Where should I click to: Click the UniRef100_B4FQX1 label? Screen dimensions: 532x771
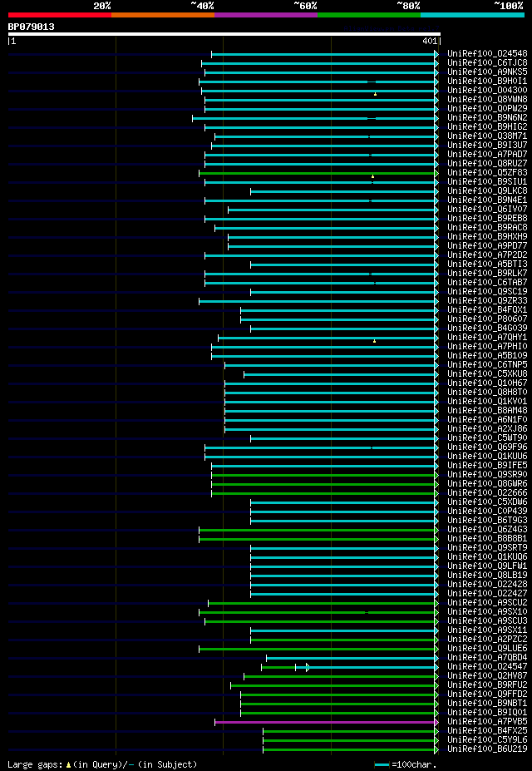[x=487, y=310]
